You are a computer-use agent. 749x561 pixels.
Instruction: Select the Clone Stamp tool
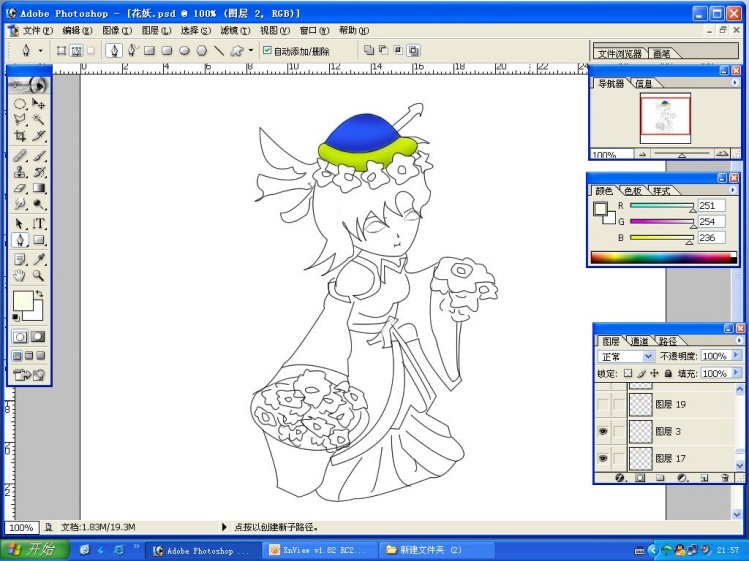pos(20,172)
